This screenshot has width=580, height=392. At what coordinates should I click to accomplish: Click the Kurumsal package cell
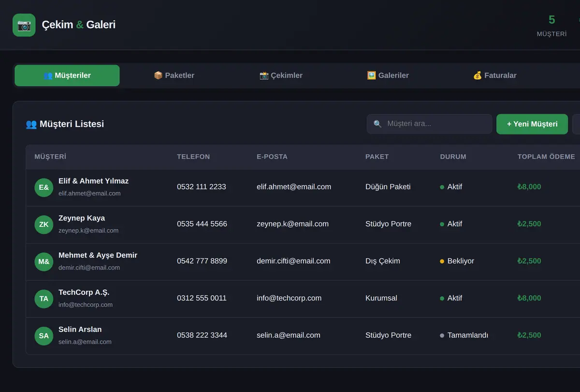tap(381, 298)
